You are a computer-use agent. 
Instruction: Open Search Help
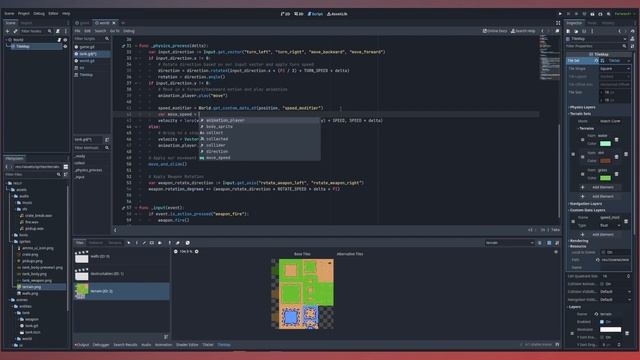tap(523, 31)
